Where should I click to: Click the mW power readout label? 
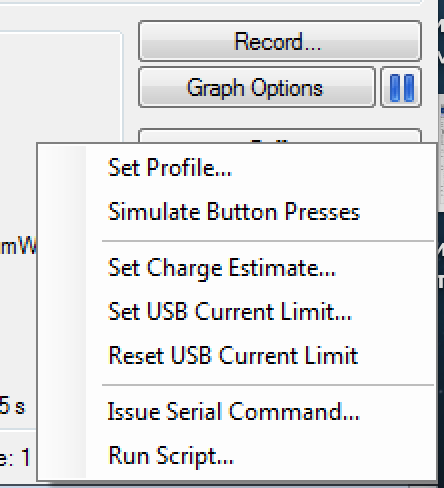[18, 247]
